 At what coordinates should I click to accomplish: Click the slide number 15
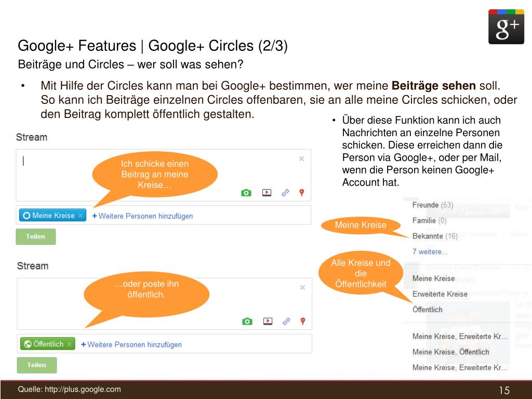[504, 390]
